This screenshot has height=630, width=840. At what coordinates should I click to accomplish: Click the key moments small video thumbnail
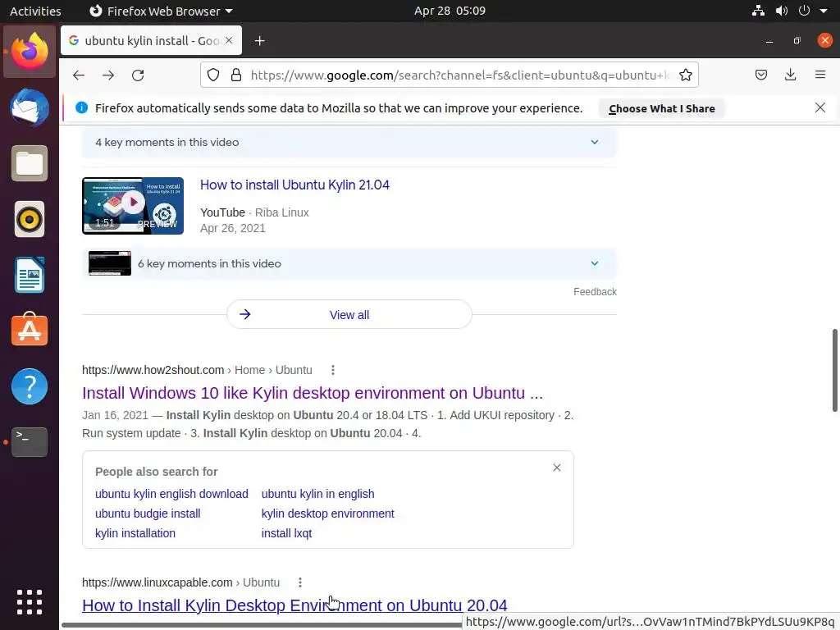click(110, 263)
